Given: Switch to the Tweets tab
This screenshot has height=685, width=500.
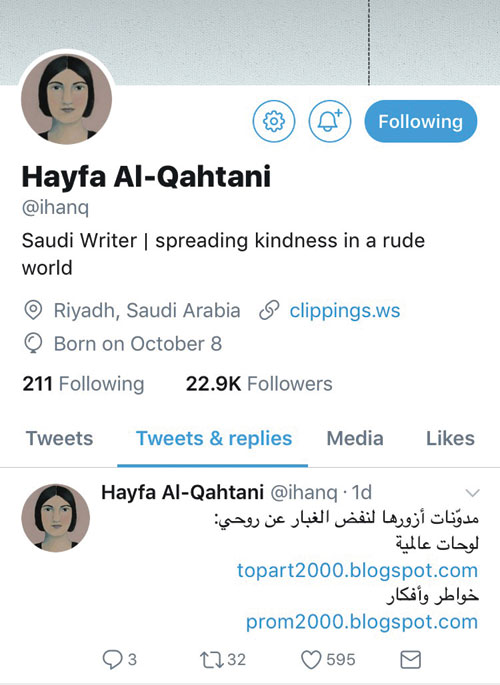Looking at the screenshot, I should click(x=59, y=438).
